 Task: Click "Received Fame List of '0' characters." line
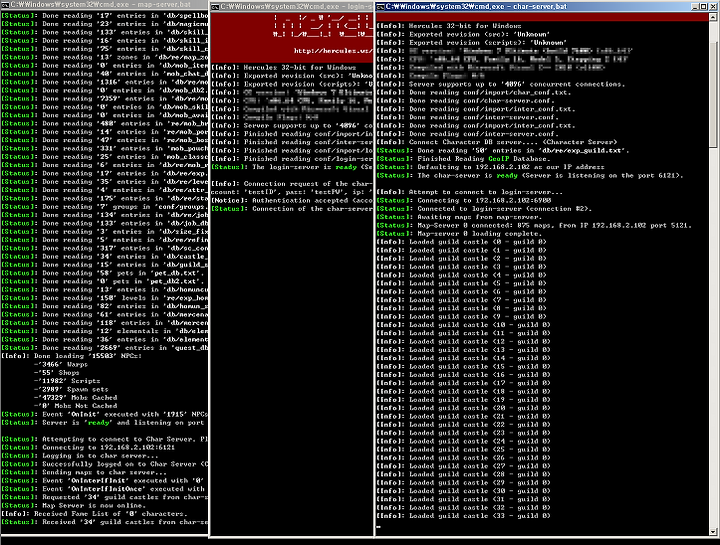pos(95,514)
